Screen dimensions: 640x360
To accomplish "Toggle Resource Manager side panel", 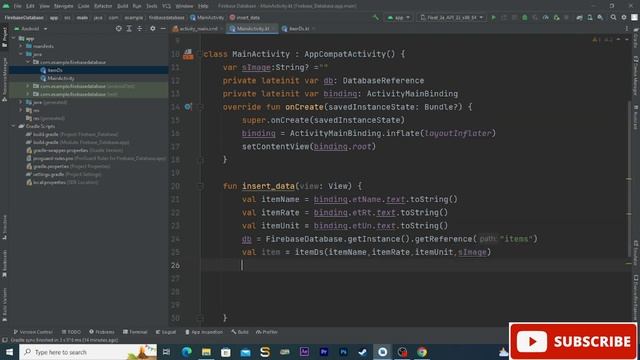I will point(4,79).
